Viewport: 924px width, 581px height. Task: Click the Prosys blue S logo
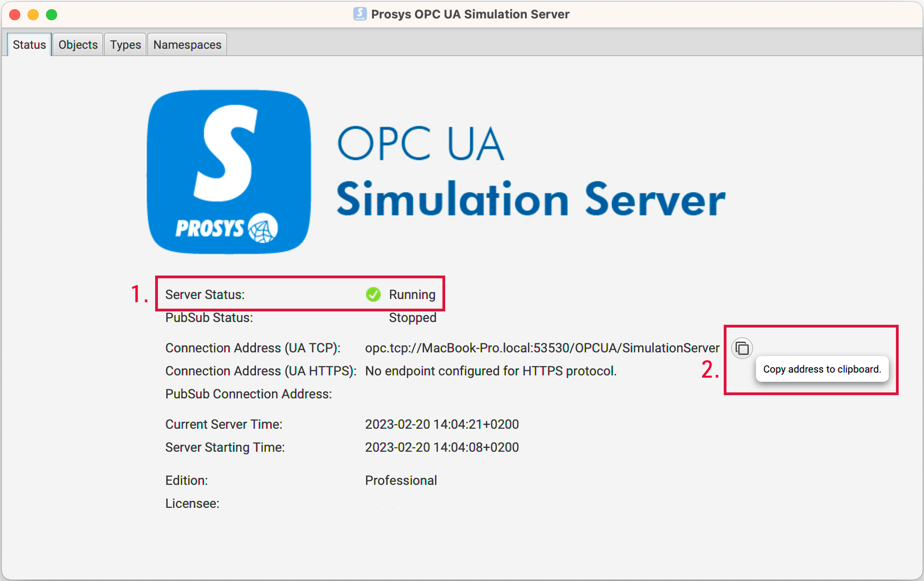(229, 172)
